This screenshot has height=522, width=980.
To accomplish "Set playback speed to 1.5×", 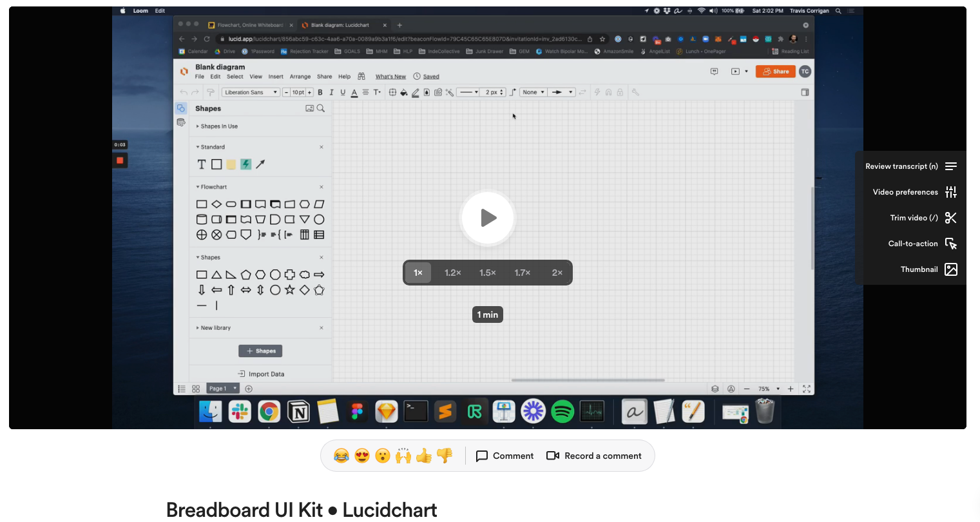I will pos(488,273).
